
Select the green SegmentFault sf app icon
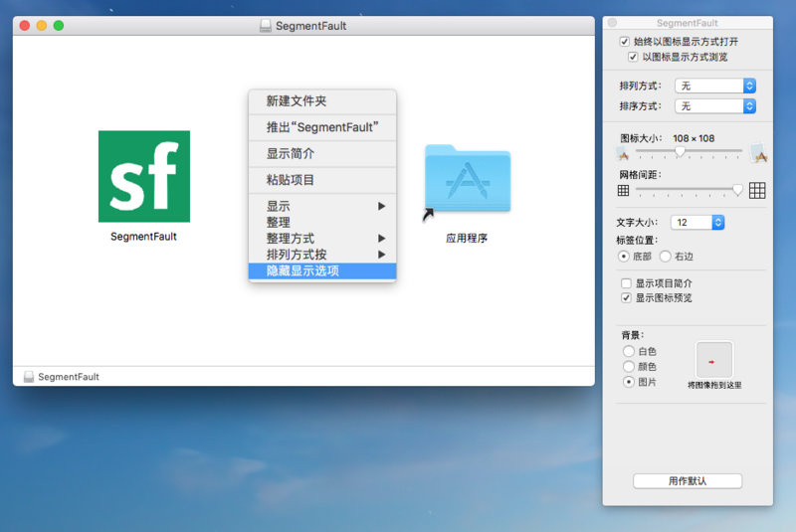coord(144,176)
